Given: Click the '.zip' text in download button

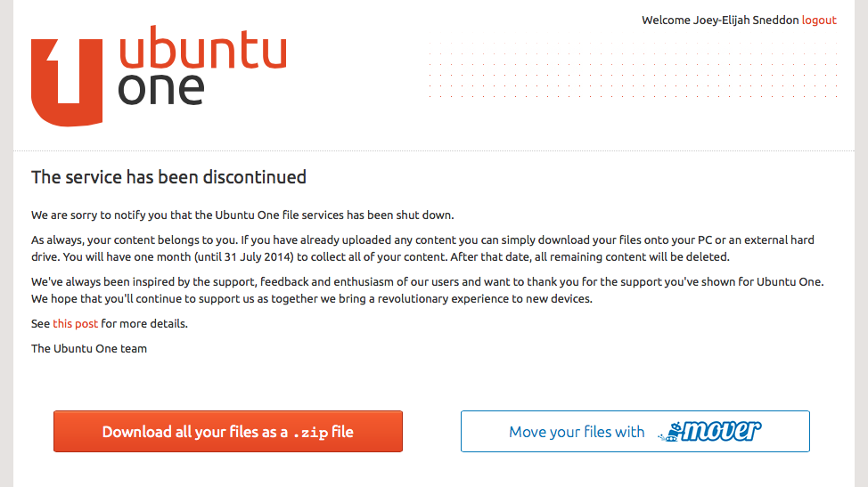Looking at the screenshot, I should tap(309, 433).
